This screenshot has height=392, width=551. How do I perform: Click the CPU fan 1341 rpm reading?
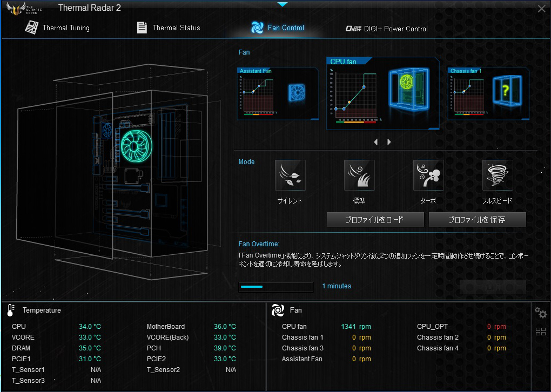[355, 326]
